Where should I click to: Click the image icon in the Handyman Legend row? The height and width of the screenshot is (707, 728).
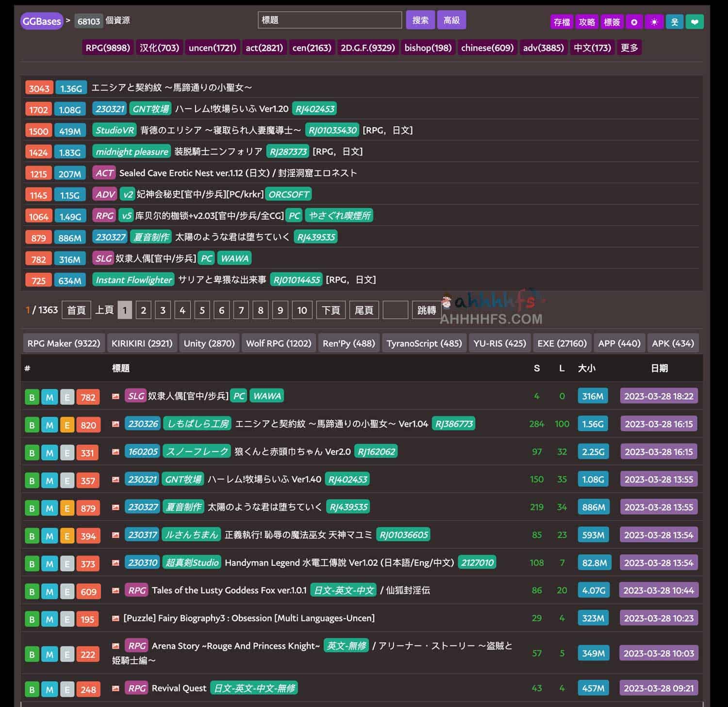tap(116, 563)
